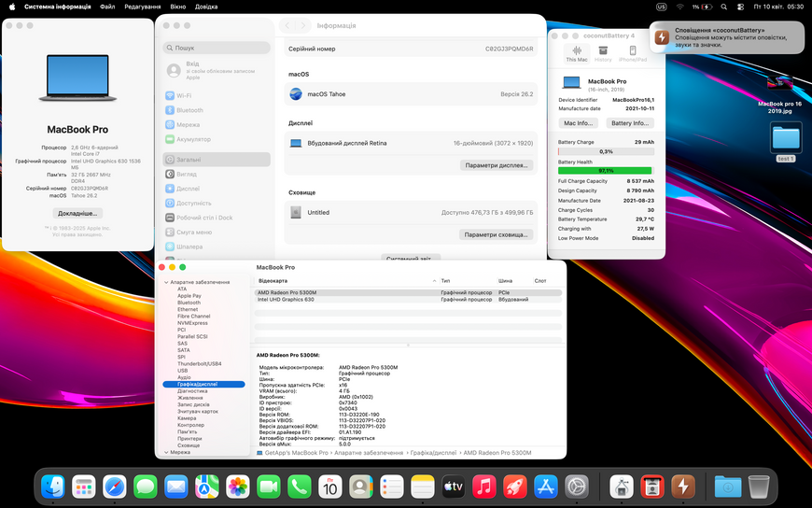Launch FaceTime from the Dock

(268, 487)
